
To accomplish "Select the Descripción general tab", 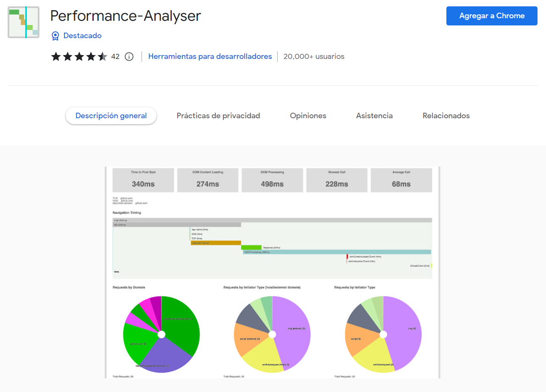I will click(111, 116).
